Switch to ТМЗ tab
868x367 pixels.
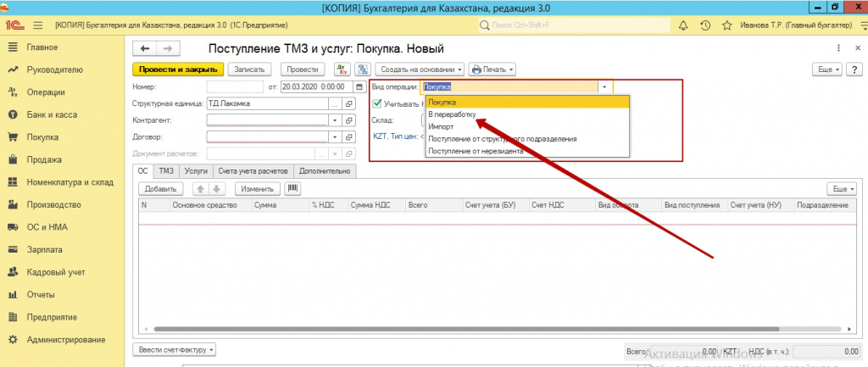[x=167, y=171]
